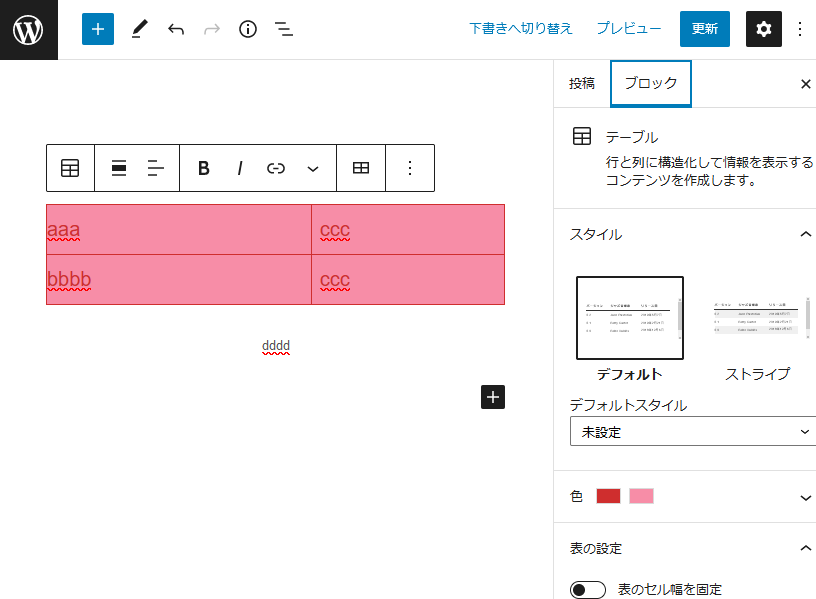
Task: Switch to the ブロック tab
Action: 650,84
